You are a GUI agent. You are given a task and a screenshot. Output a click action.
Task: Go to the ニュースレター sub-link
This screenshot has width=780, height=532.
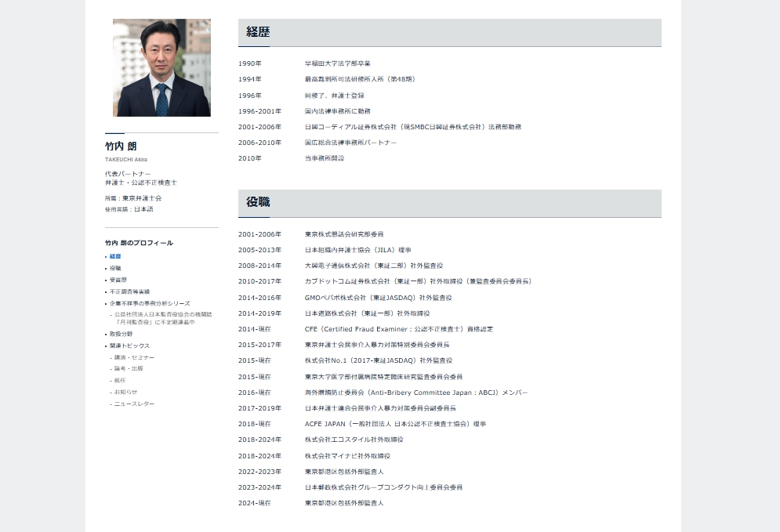pyautogui.click(x=134, y=404)
